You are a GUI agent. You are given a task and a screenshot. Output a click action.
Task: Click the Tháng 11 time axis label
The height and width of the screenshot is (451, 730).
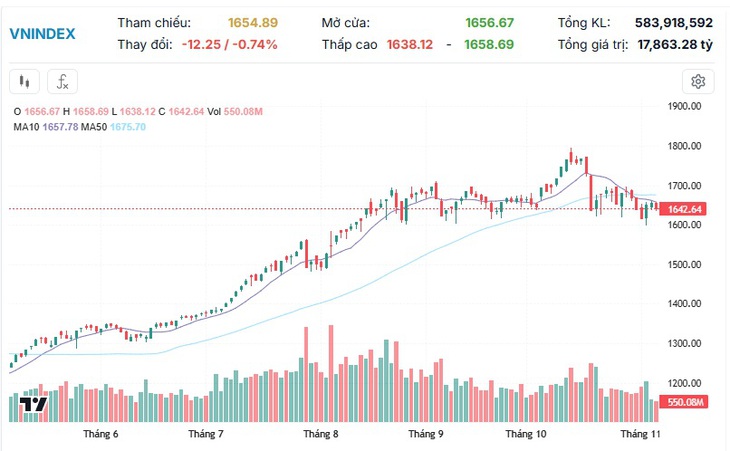click(x=640, y=434)
